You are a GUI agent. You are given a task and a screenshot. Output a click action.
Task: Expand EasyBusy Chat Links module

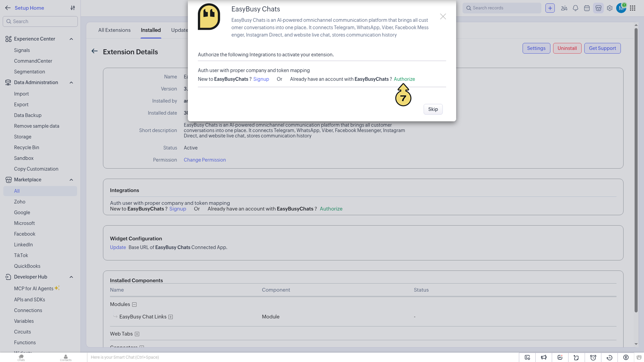pos(170,317)
